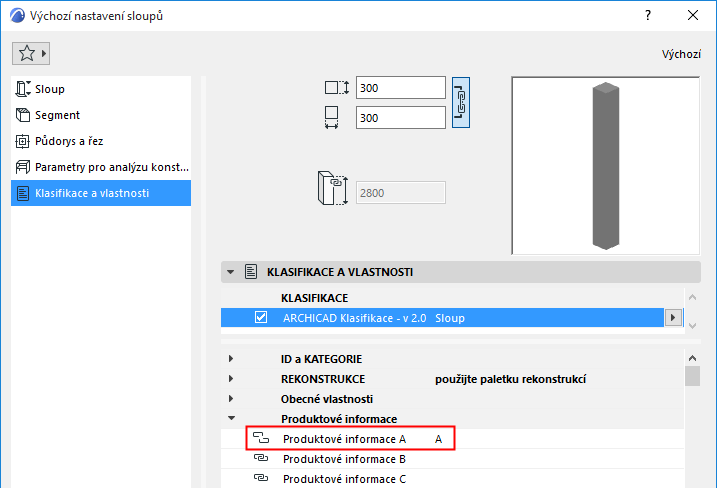The width and height of the screenshot is (717, 488).
Task: Expand the ID a KATEGORIE group
Action: 231,359
